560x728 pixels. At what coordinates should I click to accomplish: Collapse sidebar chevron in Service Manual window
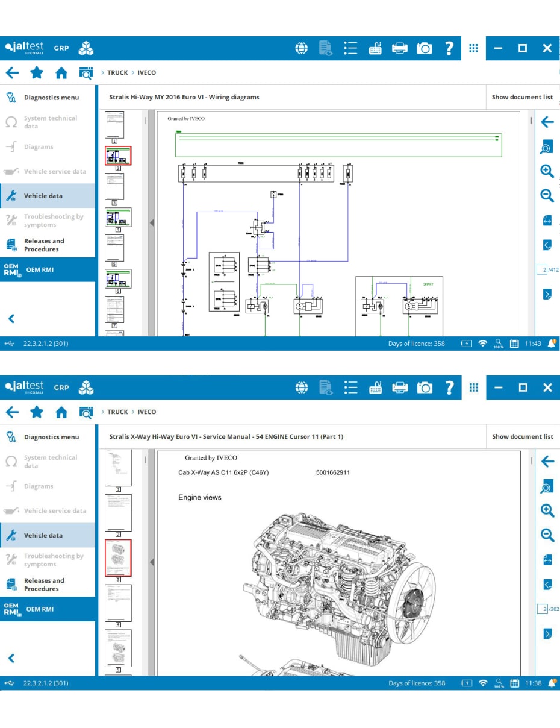pyautogui.click(x=11, y=659)
